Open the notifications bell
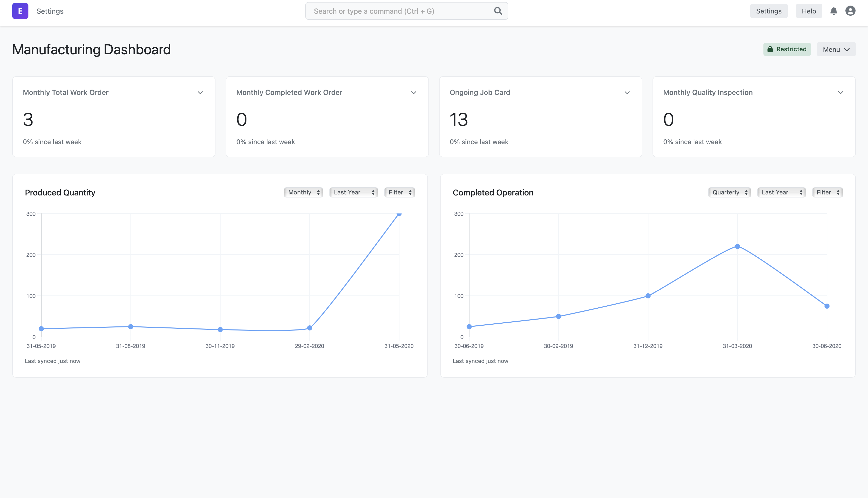Image resolution: width=868 pixels, height=498 pixels. 833,11
